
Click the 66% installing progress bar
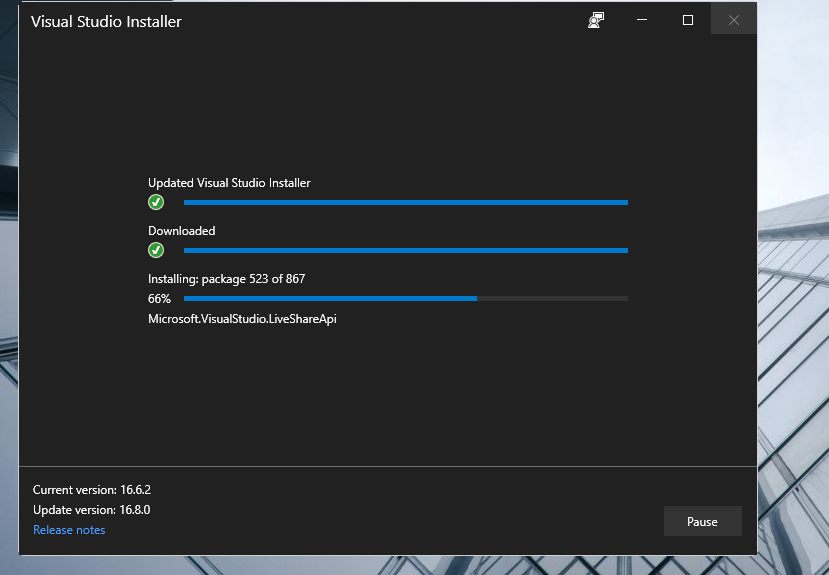tap(406, 299)
